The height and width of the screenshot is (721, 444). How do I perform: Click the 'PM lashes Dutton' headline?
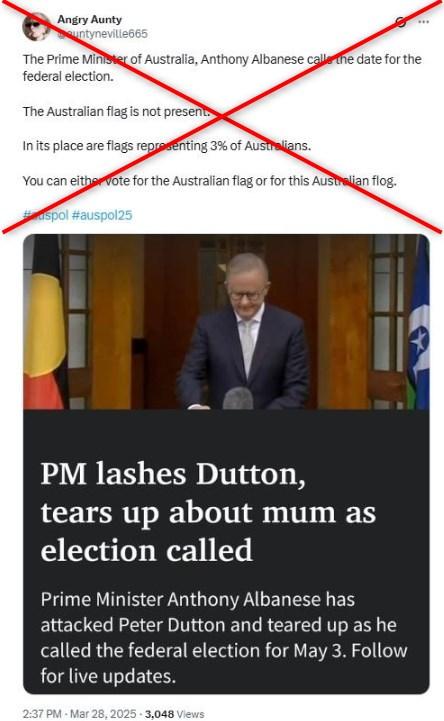click(208, 512)
